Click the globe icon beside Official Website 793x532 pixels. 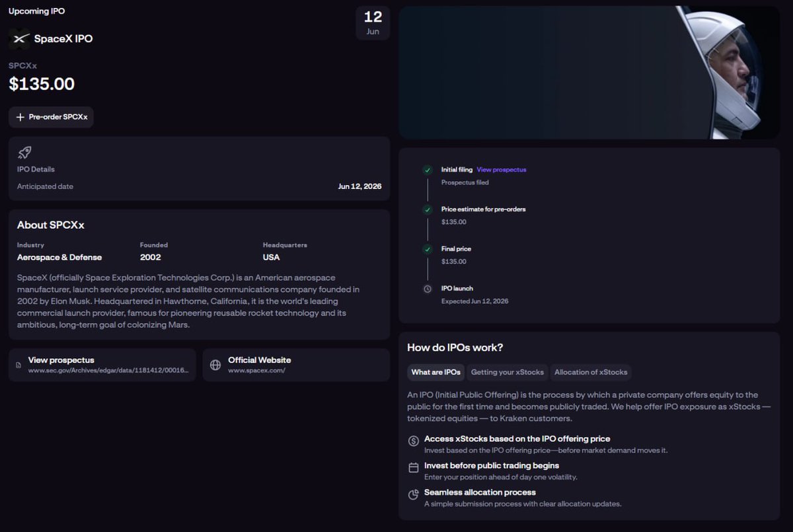coord(215,365)
